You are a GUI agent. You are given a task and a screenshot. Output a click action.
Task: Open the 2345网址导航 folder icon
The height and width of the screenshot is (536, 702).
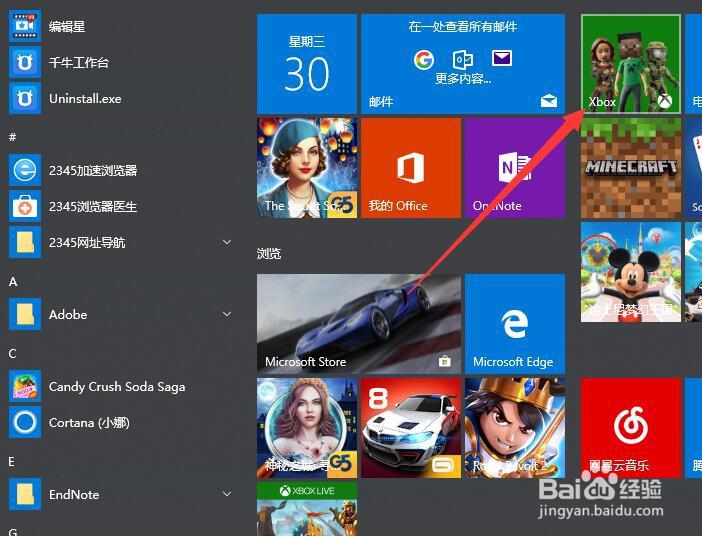point(25,242)
